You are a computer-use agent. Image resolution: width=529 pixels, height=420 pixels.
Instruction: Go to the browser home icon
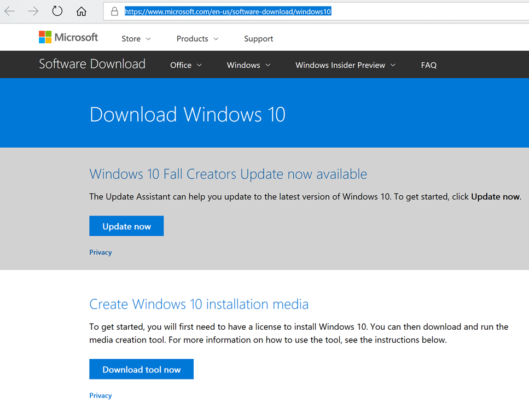coord(82,11)
